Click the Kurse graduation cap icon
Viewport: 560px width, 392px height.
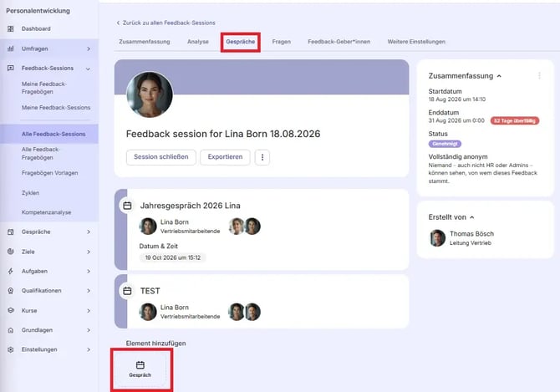pyautogui.click(x=11, y=311)
